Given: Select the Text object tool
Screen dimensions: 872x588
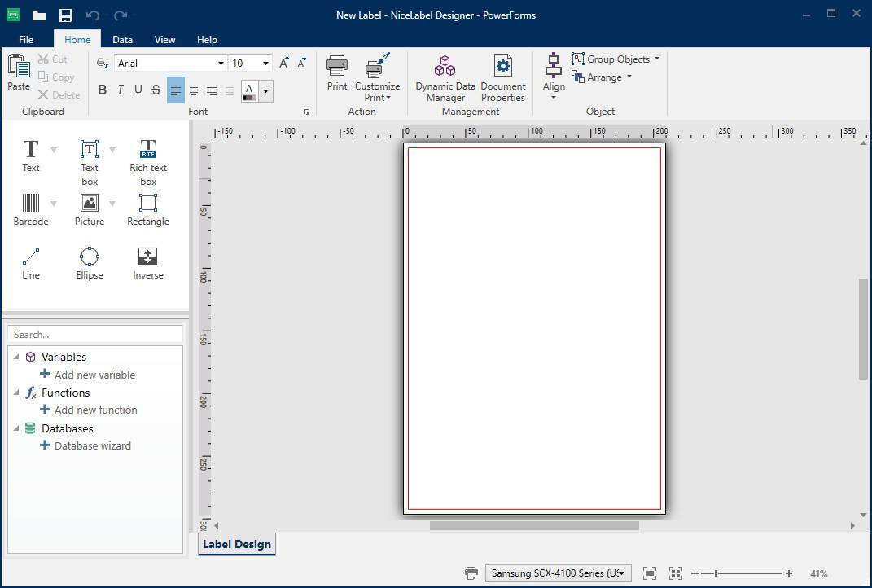Looking at the screenshot, I should click(x=31, y=156).
